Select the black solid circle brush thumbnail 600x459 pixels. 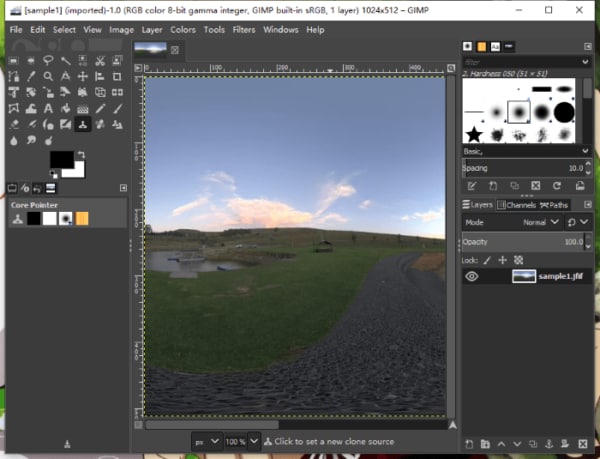point(564,112)
